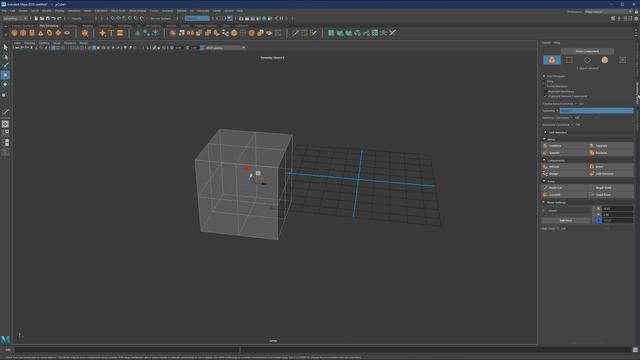Click the New Scene icon in status line
The width and height of the screenshot is (640, 360).
(36, 18)
